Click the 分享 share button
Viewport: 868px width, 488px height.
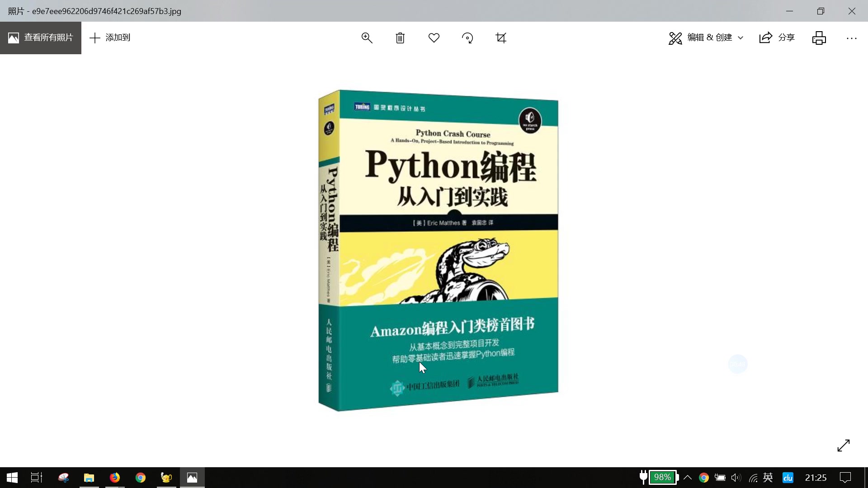point(777,38)
